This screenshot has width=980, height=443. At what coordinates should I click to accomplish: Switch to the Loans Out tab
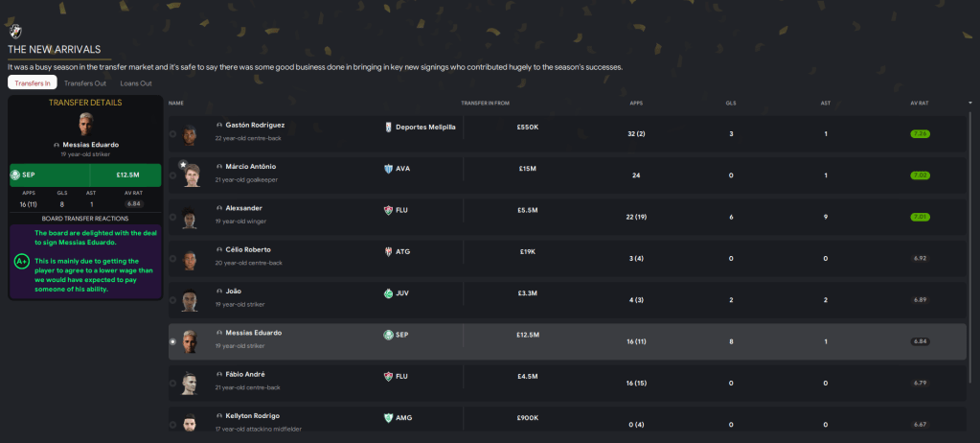(134, 83)
